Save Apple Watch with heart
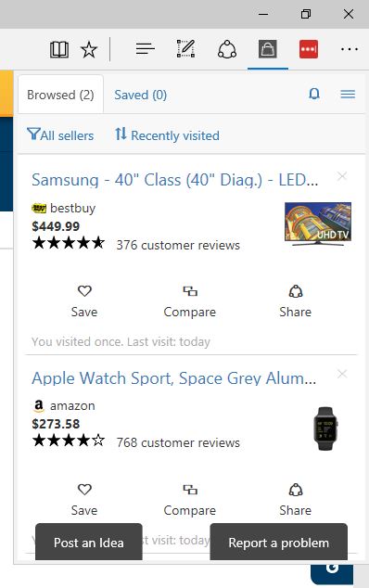The image size is (369, 588). (x=84, y=500)
